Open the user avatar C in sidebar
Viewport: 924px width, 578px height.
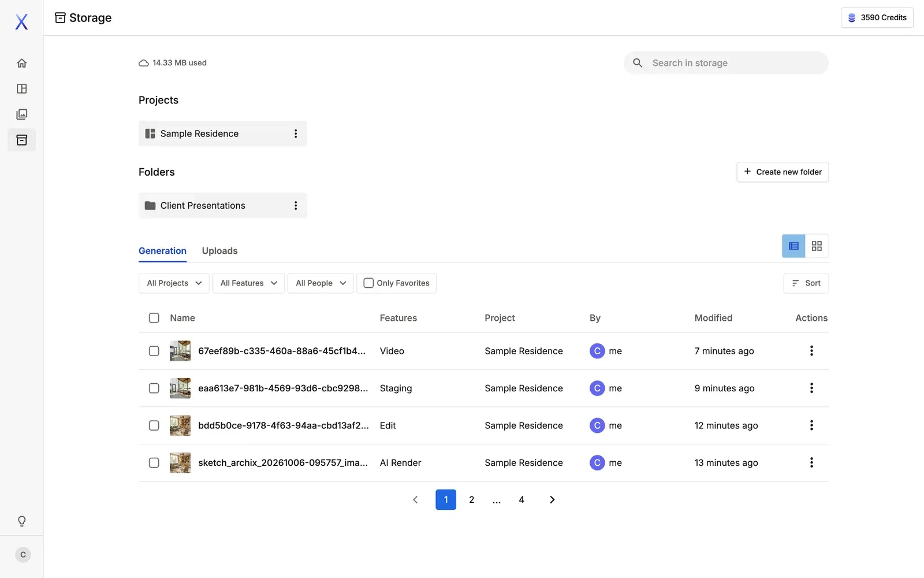23,555
